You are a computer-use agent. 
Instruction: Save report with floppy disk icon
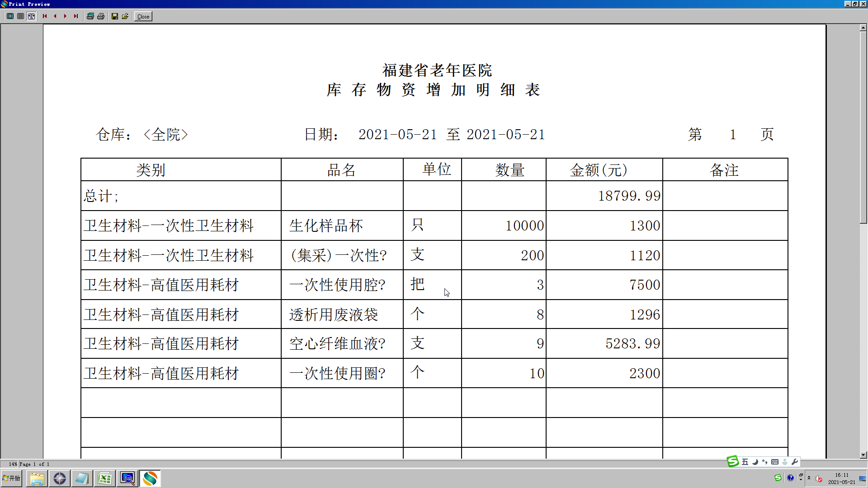[x=115, y=16]
